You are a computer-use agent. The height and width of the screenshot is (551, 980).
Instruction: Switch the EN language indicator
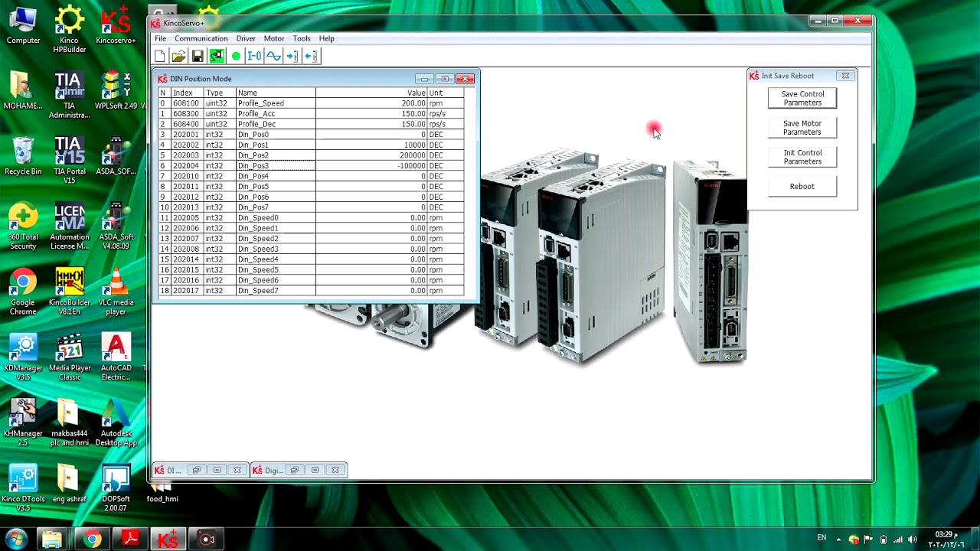tap(822, 538)
